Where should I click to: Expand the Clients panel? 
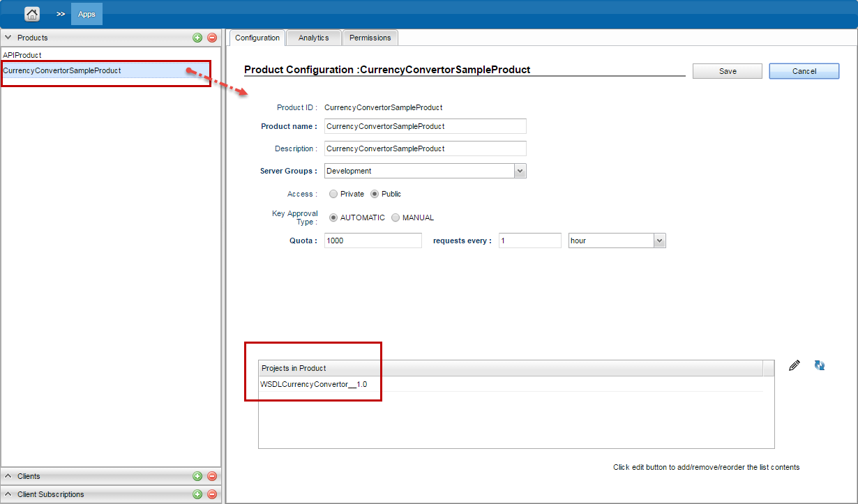tap(8, 476)
